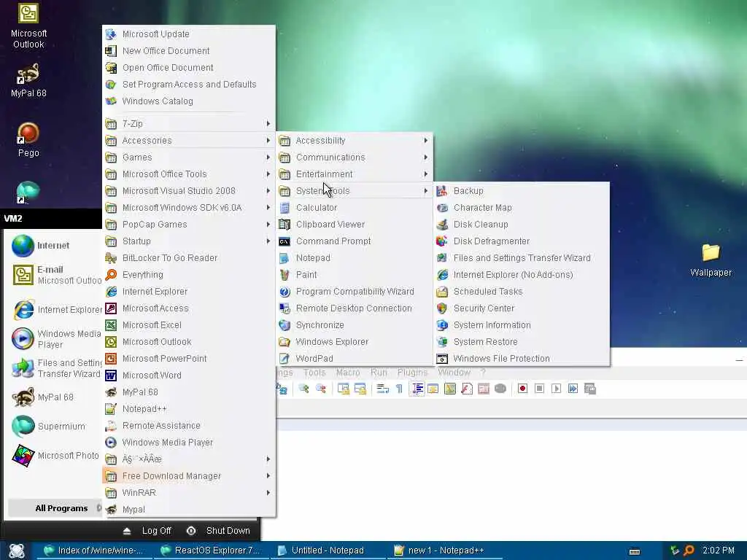Expand PopCap Games submenu

[x=189, y=225]
